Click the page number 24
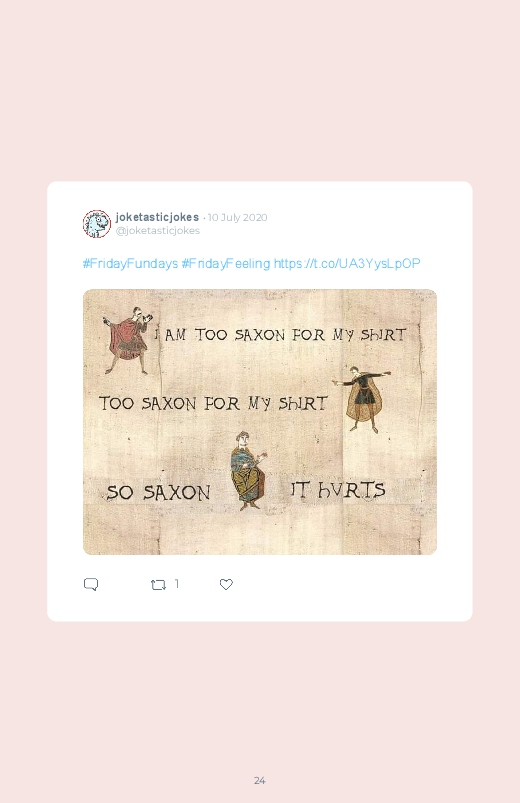The image size is (520, 803). pyautogui.click(x=260, y=780)
